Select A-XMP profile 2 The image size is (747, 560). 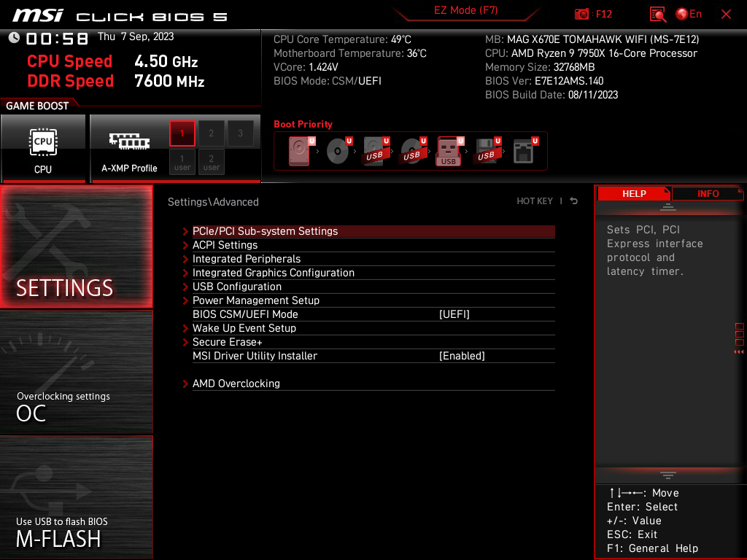click(x=211, y=133)
